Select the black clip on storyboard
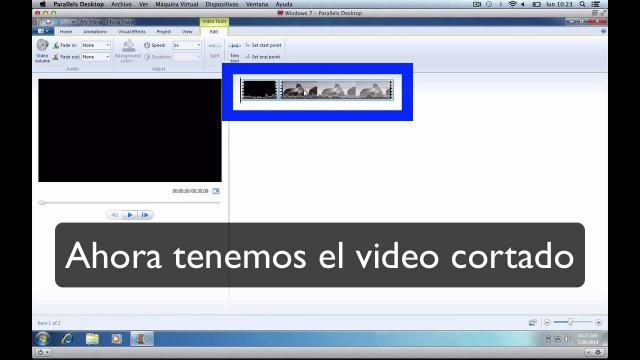This screenshot has width=640, height=360. (259, 90)
